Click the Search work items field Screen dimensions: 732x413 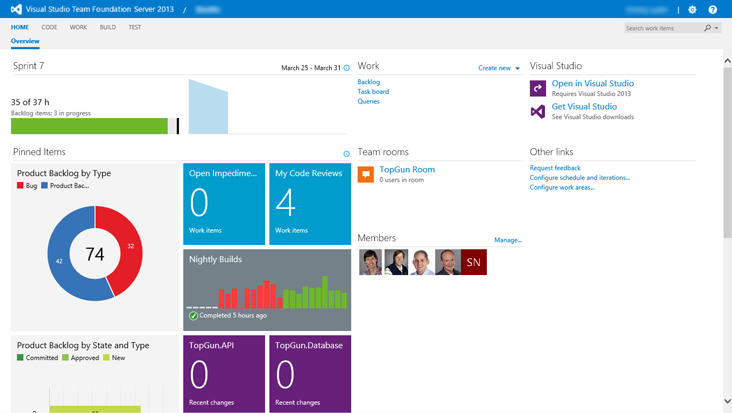(663, 28)
